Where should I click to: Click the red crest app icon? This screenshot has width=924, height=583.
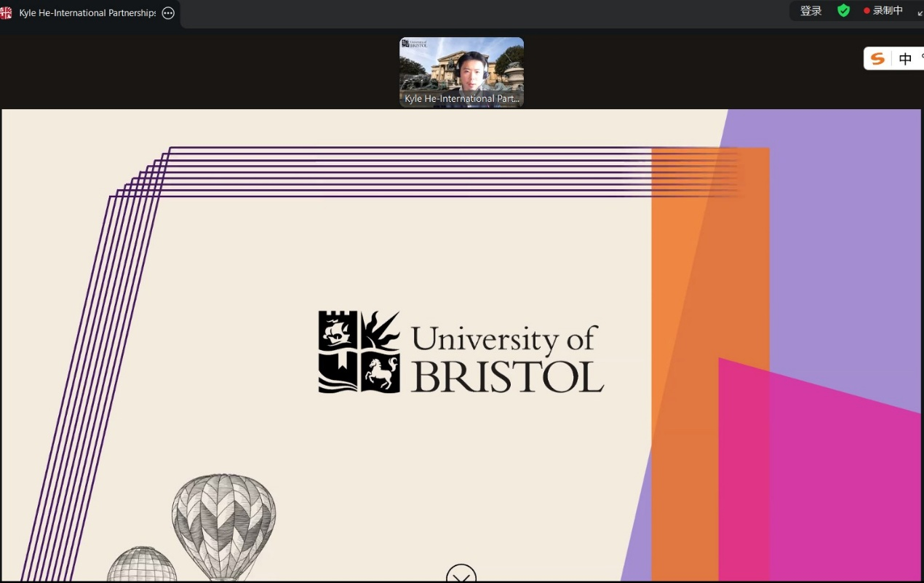tap(6, 13)
